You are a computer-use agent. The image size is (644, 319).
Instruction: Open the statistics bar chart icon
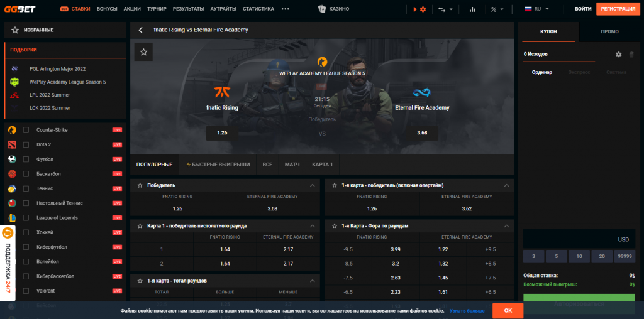[472, 9]
